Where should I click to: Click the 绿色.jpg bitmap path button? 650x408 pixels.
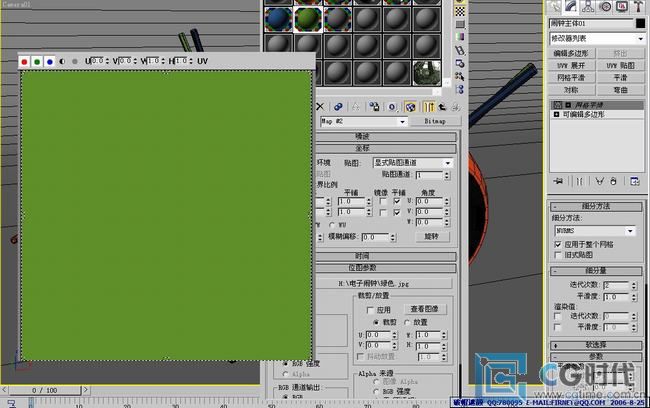point(383,284)
